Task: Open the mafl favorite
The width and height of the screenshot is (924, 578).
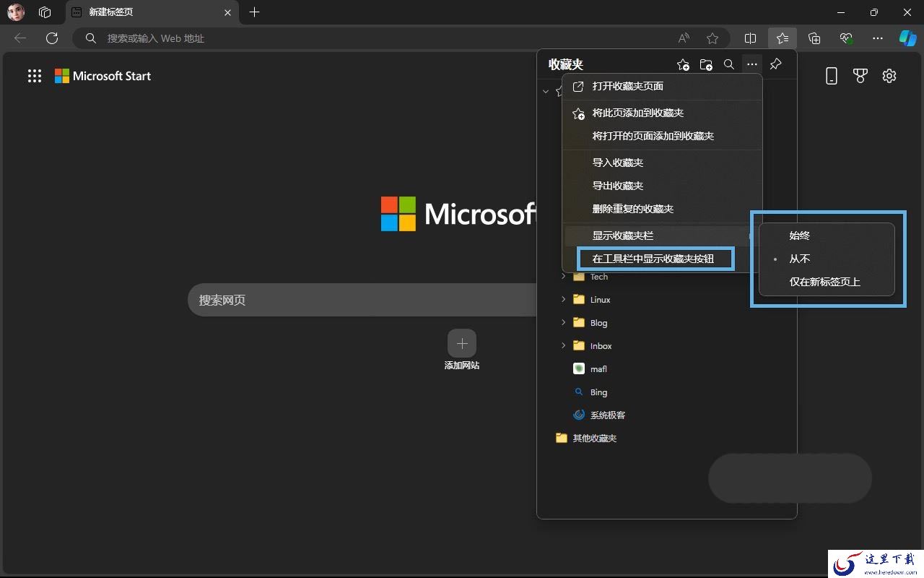Action: (590, 369)
